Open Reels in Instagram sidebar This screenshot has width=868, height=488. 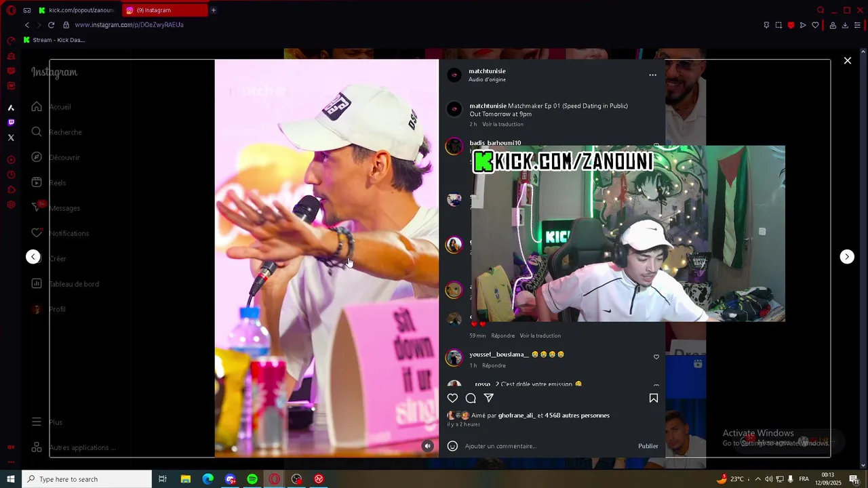click(x=48, y=183)
